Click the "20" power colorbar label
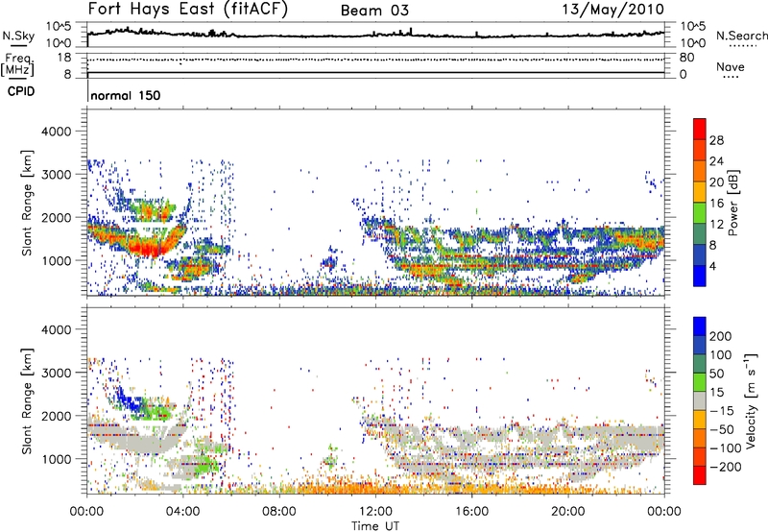 coord(716,182)
